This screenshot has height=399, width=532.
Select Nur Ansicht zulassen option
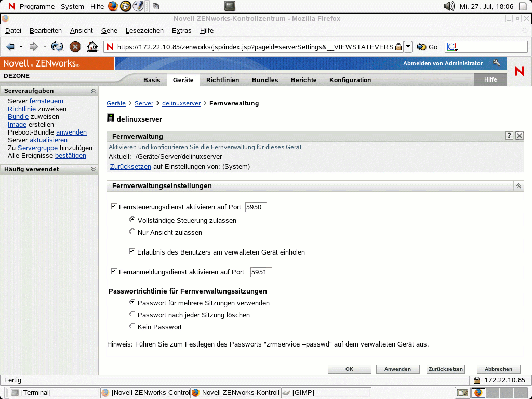[132, 231]
